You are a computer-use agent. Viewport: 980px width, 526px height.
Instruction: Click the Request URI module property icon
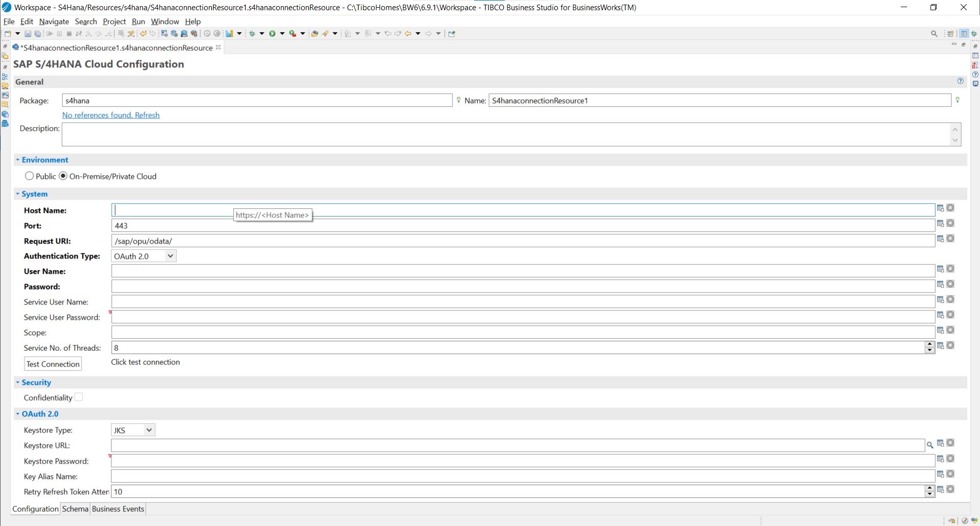(940, 238)
